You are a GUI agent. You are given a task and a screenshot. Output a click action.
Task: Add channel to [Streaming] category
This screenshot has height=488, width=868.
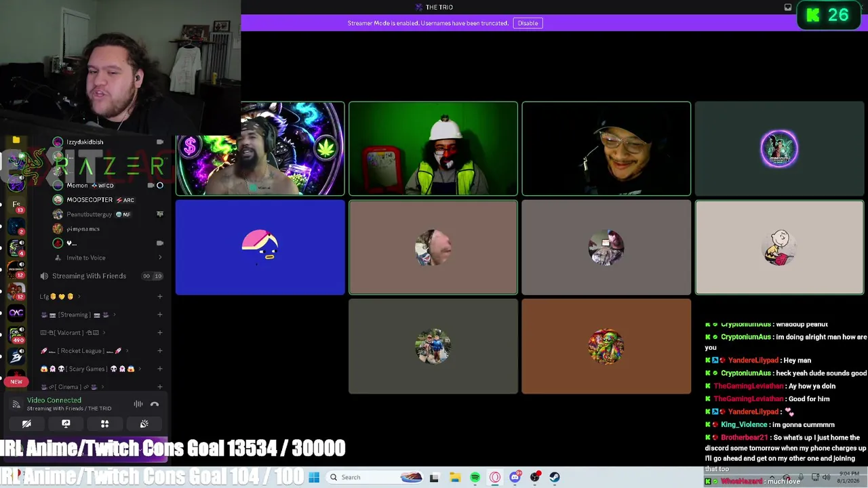(160, 314)
